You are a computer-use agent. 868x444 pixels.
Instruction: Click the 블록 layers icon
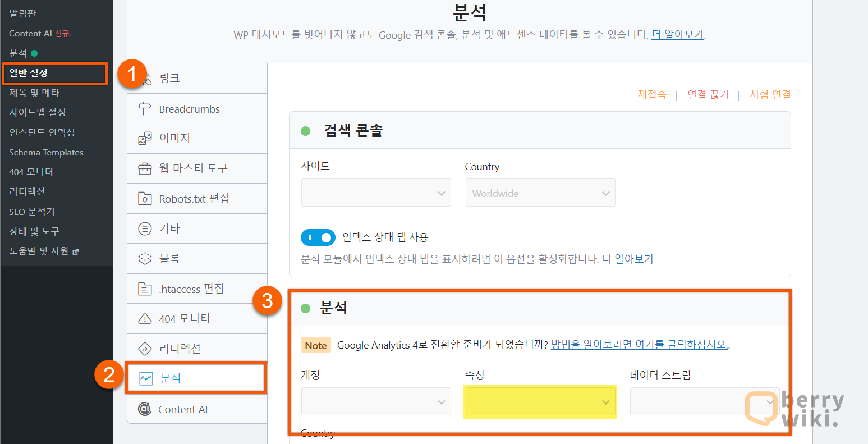[145, 258]
